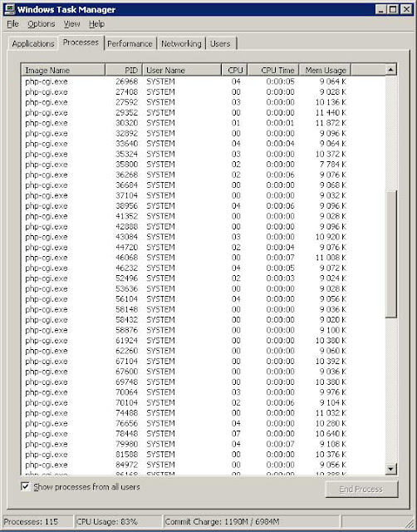
Task: Click the Task Manager title bar icon
Action: (x=9, y=9)
